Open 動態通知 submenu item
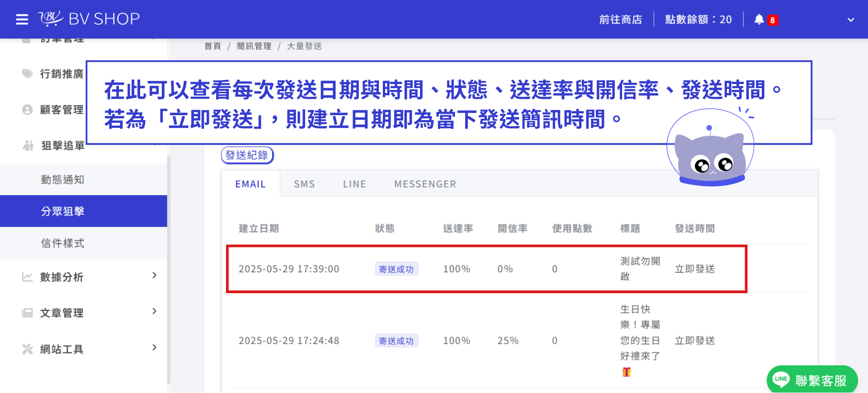This screenshot has width=868, height=393. tap(84, 179)
